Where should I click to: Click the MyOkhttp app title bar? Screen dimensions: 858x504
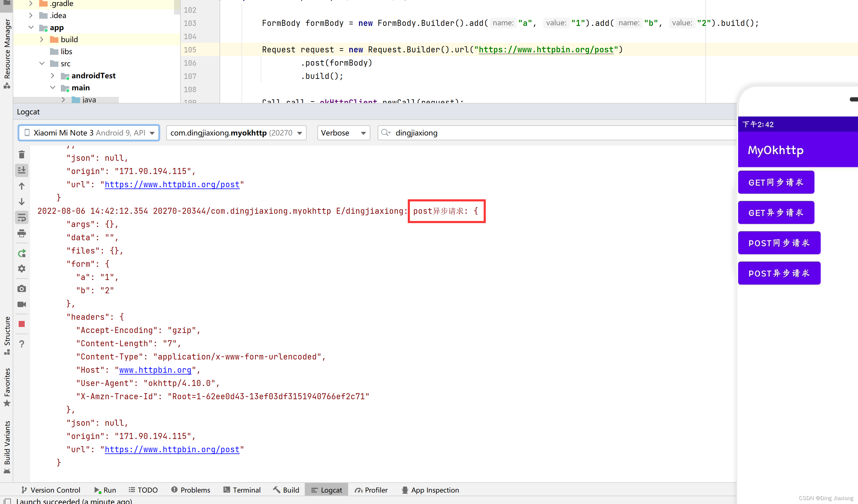click(x=798, y=150)
